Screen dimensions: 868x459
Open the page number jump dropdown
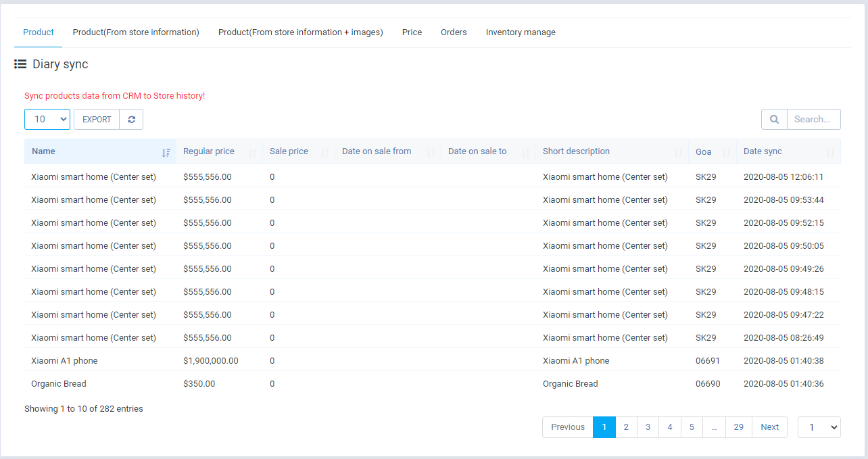click(x=819, y=427)
